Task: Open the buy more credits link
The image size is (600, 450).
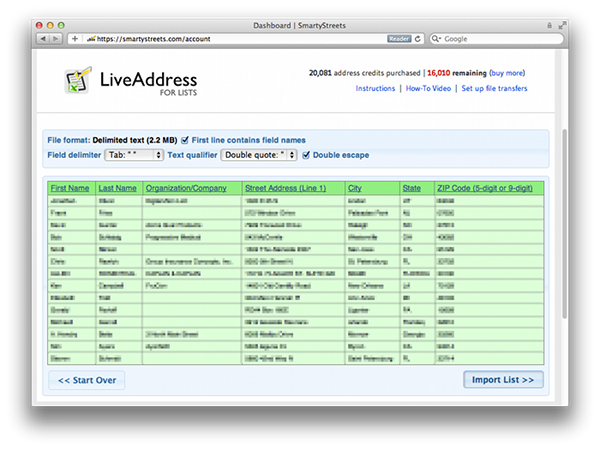Action: (x=507, y=73)
